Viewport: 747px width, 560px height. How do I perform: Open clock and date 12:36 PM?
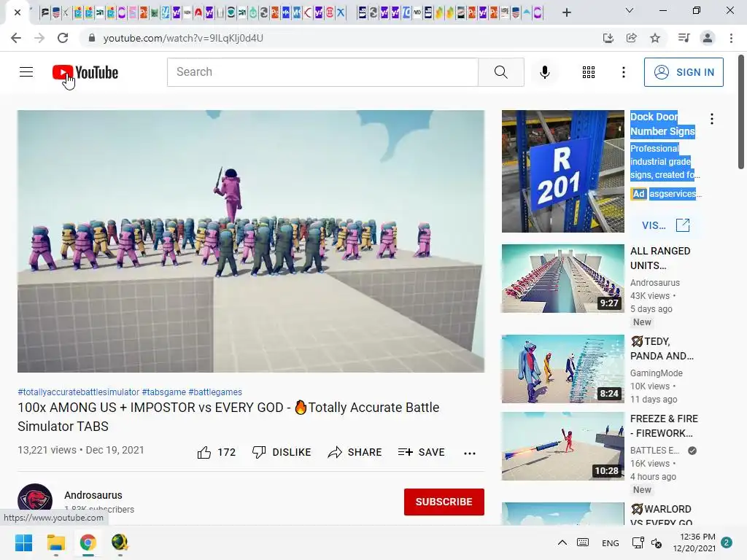tap(694, 542)
